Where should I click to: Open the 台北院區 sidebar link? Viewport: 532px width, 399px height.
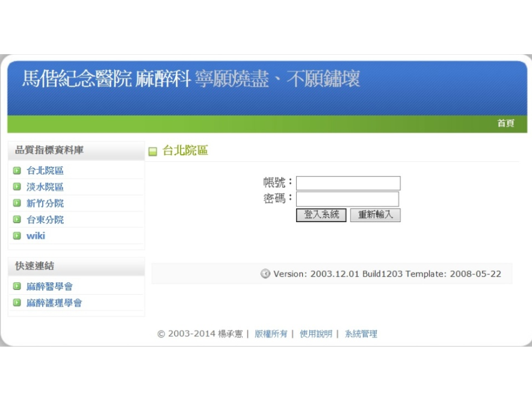click(45, 170)
